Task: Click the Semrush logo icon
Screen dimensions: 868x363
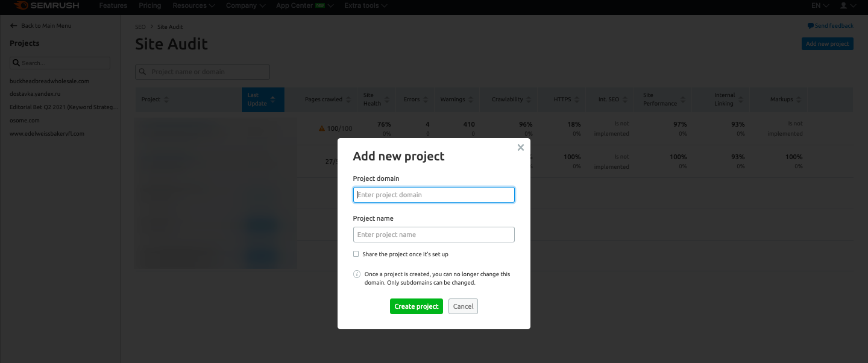Action: 21,6
